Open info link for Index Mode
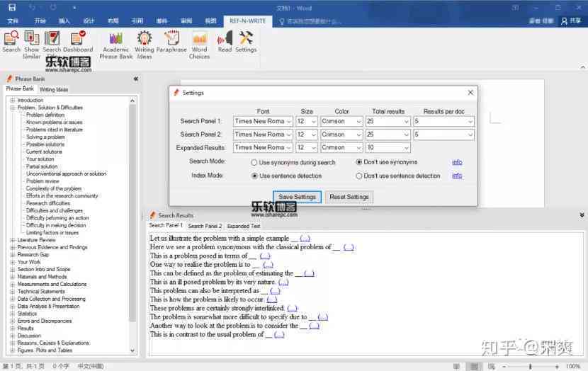The image size is (588, 371). 457,176
